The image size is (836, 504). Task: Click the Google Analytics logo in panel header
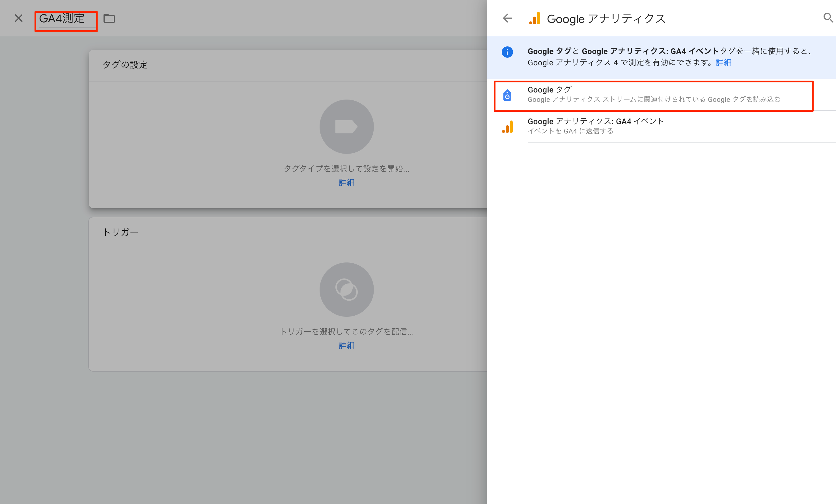click(534, 19)
